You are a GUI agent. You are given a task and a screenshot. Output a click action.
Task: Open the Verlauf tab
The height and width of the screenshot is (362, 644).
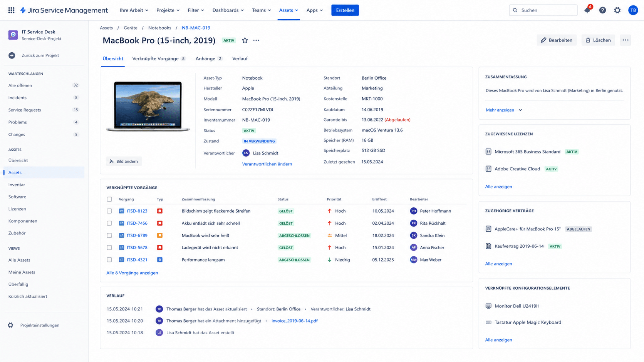tap(240, 58)
